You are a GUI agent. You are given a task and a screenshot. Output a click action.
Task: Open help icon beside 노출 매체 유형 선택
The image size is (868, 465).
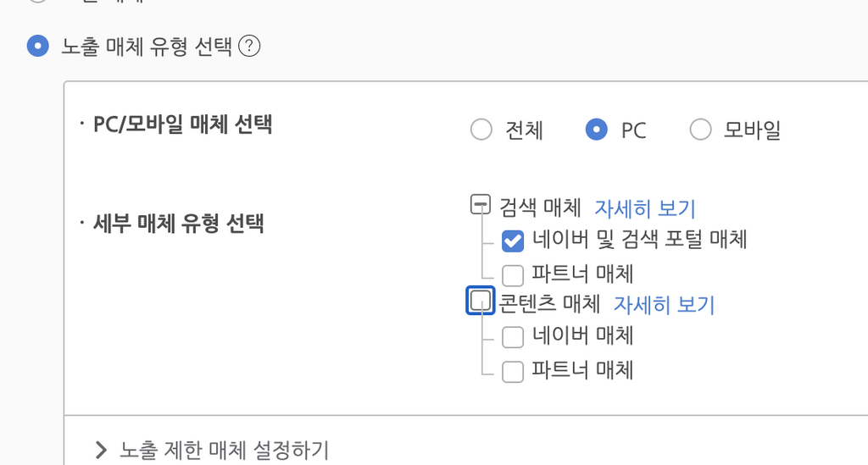[249, 46]
